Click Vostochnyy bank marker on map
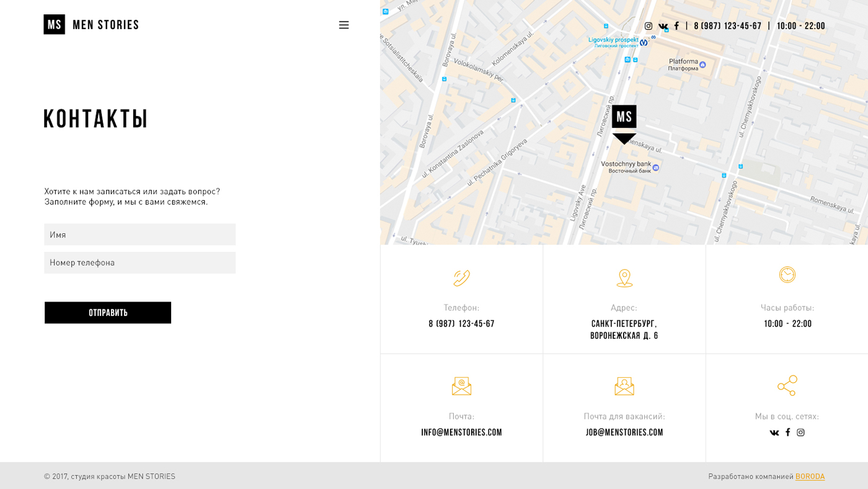868x489 pixels. 656,167
